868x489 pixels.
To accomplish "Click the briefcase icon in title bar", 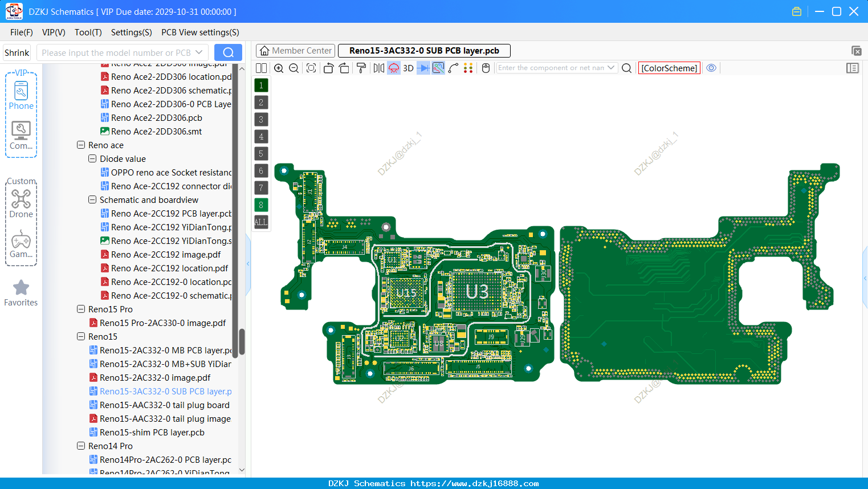I will pos(797,11).
